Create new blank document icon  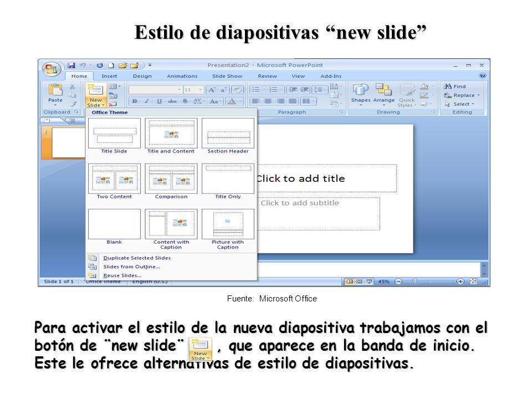111,65
